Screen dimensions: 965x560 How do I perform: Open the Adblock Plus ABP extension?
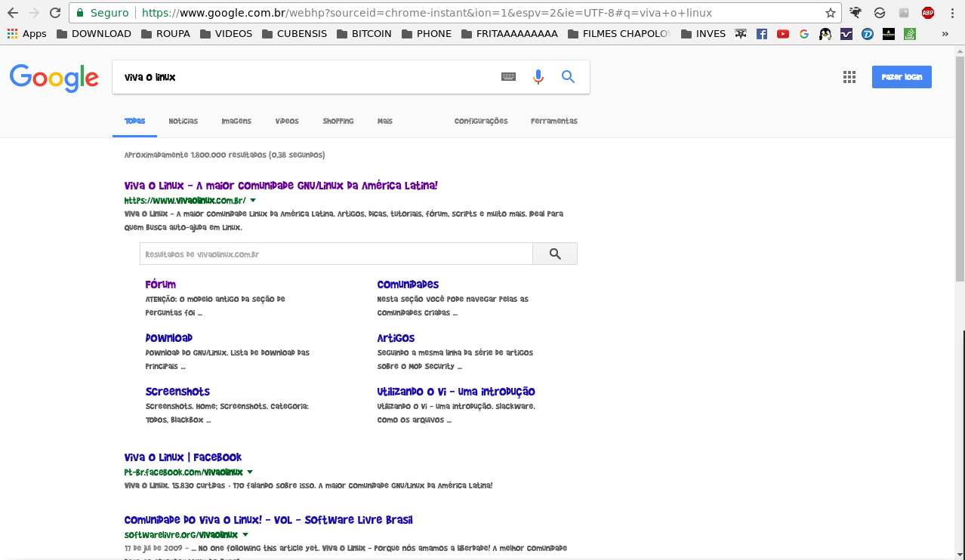point(928,13)
